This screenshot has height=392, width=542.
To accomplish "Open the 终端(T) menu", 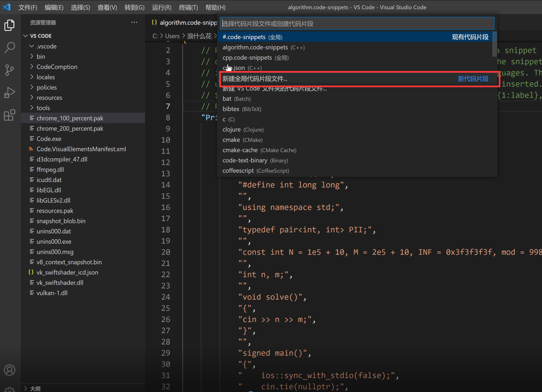I will pos(188,7).
